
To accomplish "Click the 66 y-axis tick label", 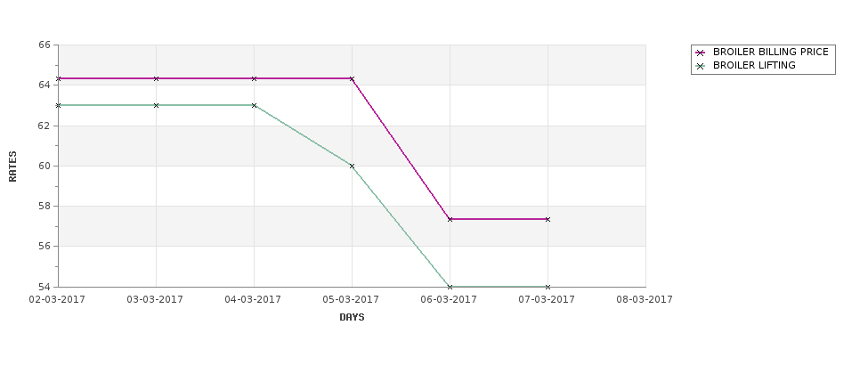I will (45, 45).
